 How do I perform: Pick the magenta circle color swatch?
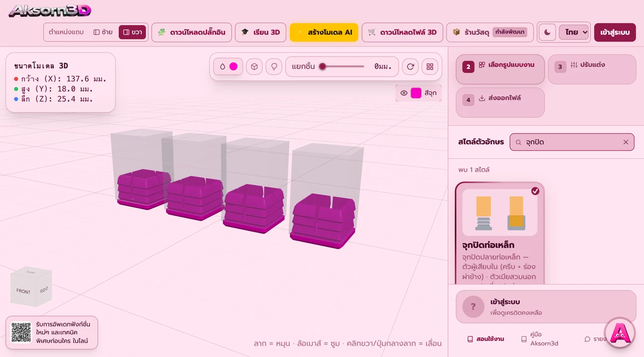[x=233, y=66]
